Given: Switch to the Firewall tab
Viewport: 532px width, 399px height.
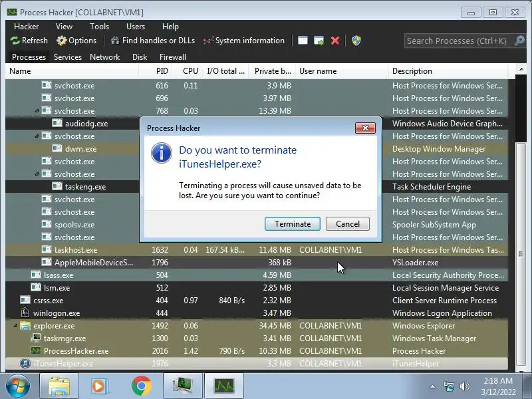Looking at the screenshot, I should [x=173, y=57].
